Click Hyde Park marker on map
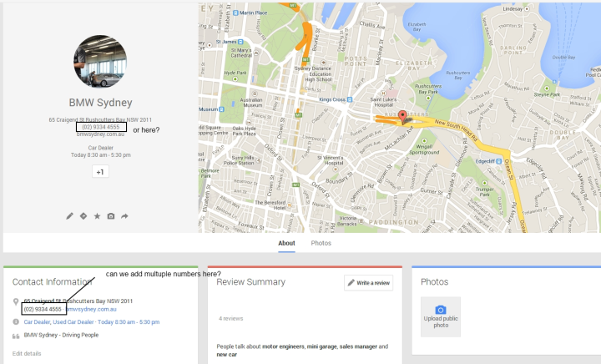 [235, 79]
